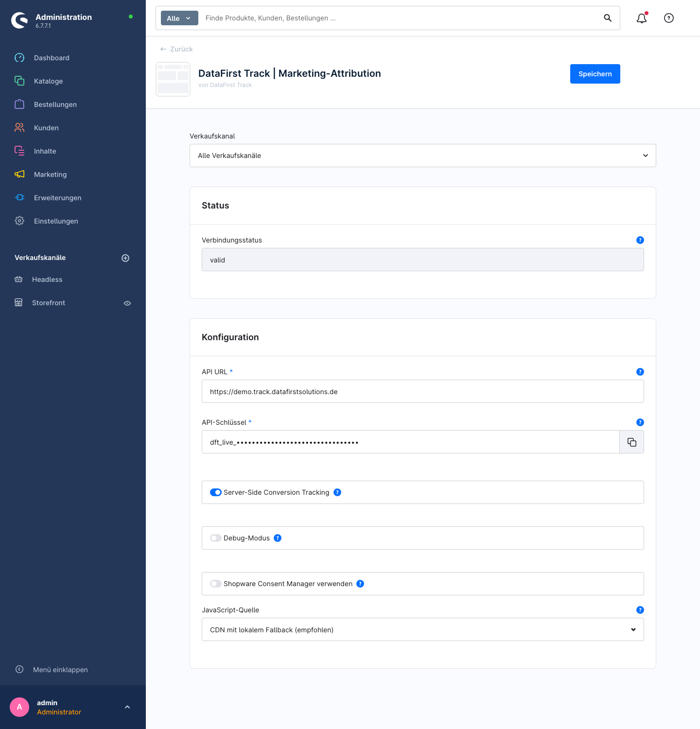700x729 pixels.
Task: Click the Marketing megaphone icon
Action: 19,174
